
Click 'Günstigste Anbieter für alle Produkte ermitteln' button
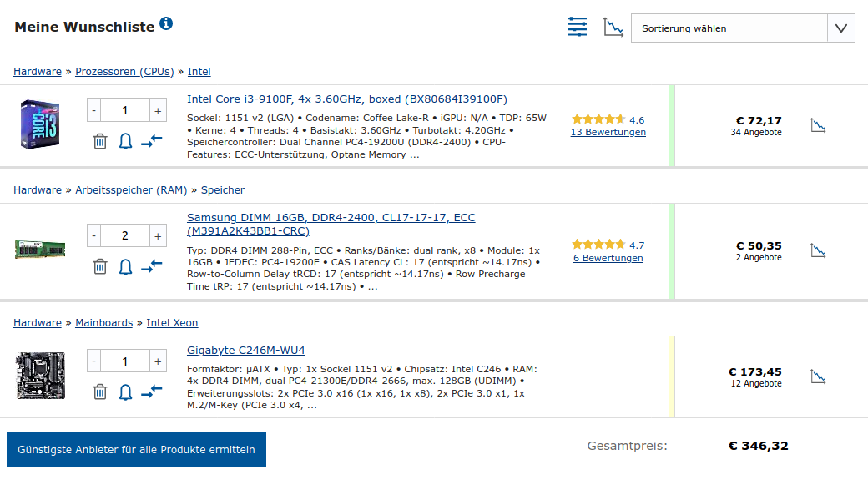coord(136,449)
